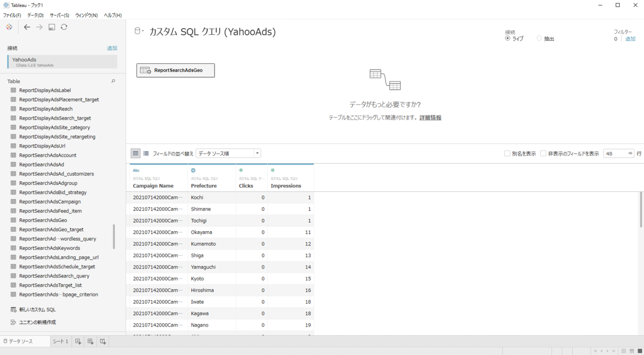Click 追加 link next to 接続
The height and width of the screenshot is (355, 644).
point(112,48)
